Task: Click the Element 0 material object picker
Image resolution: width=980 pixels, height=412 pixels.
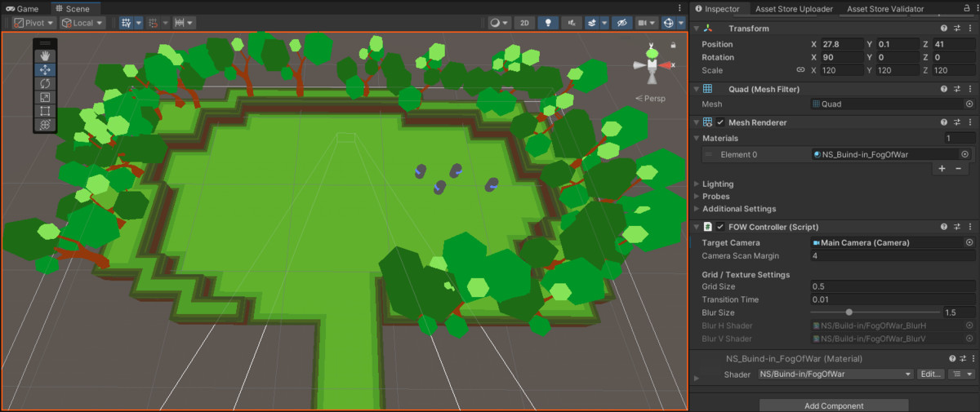Action: (964, 154)
